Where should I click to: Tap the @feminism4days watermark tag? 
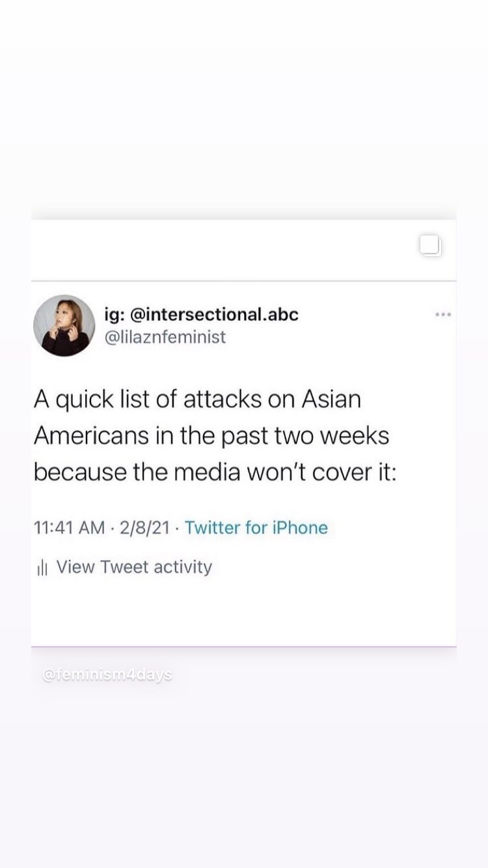107,675
